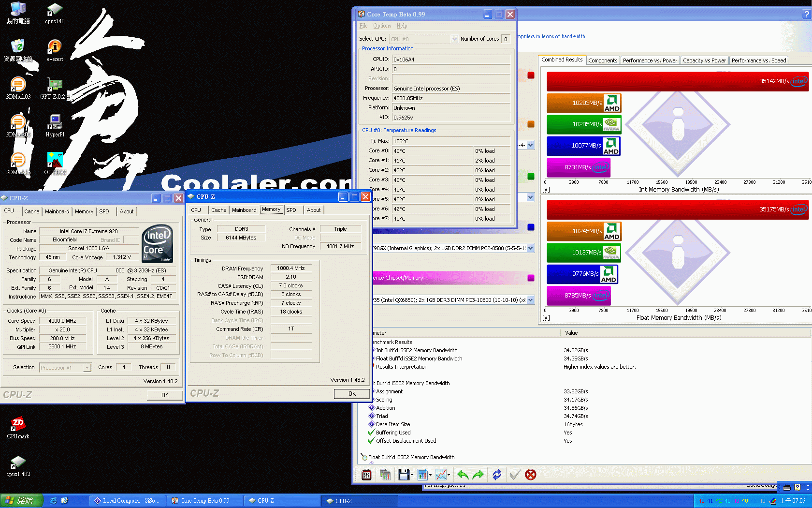812x508 pixels.
Task: Switch to Capacity vs Power tab
Action: [x=704, y=60]
